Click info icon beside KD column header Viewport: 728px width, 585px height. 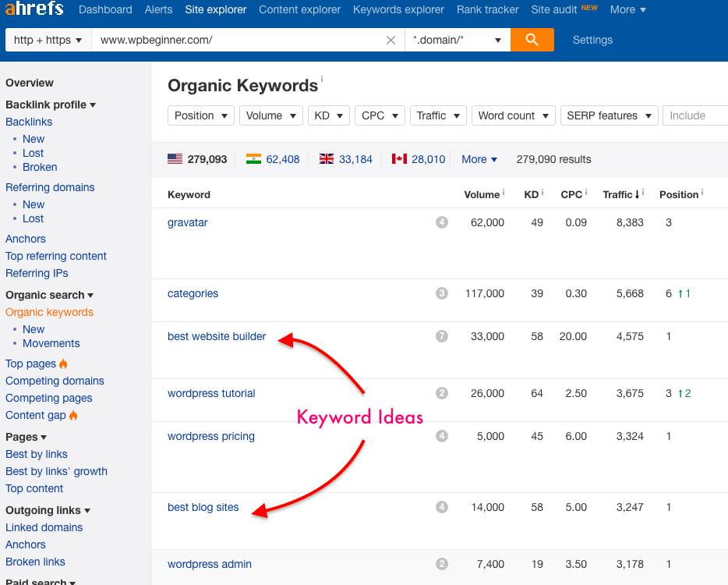coord(542,192)
